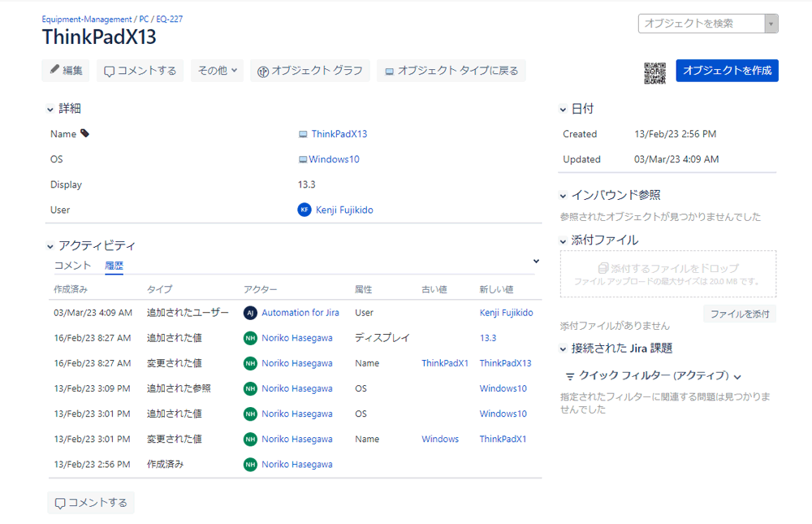
Task: Click Windows10 in the 13/Feb/23 3:09 PM row
Action: [503, 388]
